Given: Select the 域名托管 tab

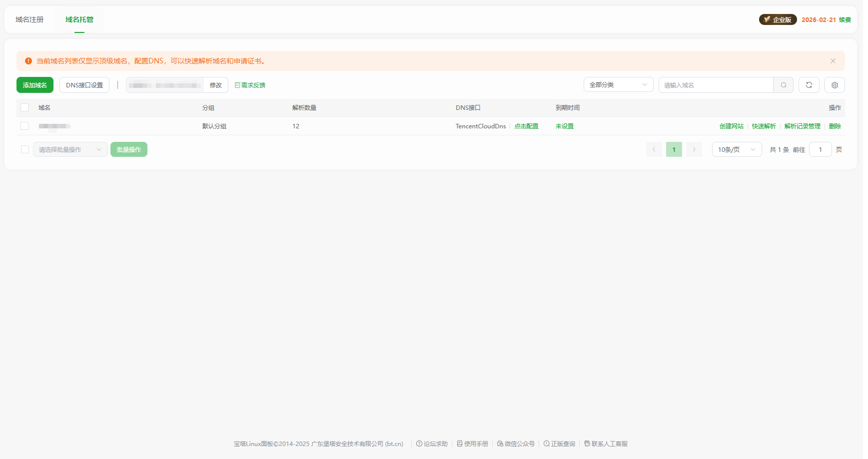Looking at the screenshot, I should point(79,19).
